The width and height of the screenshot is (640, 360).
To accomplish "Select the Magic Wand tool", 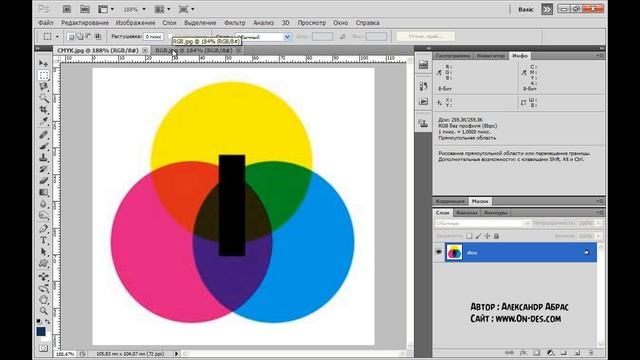I will pyautogui.click(x=44, y=98).
